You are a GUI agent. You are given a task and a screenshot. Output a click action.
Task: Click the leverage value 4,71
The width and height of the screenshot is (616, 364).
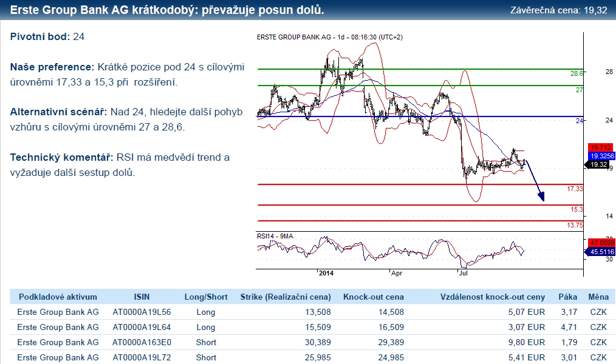(569, 327)
